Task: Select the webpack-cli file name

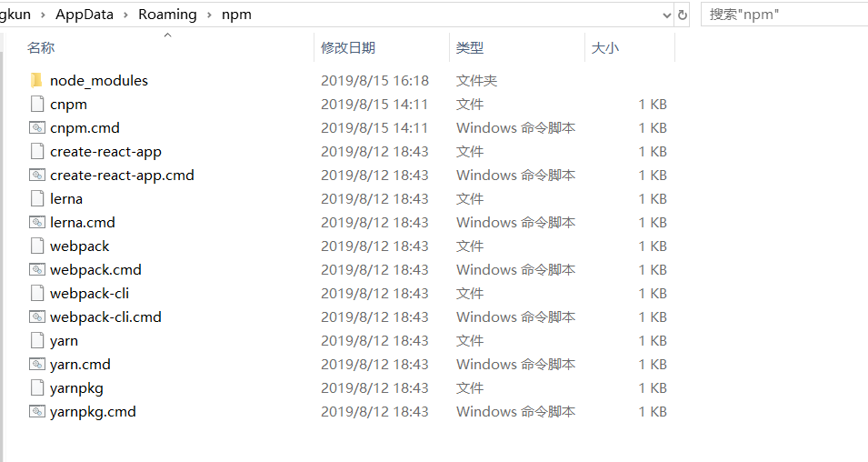Action: tap(90, 294)
